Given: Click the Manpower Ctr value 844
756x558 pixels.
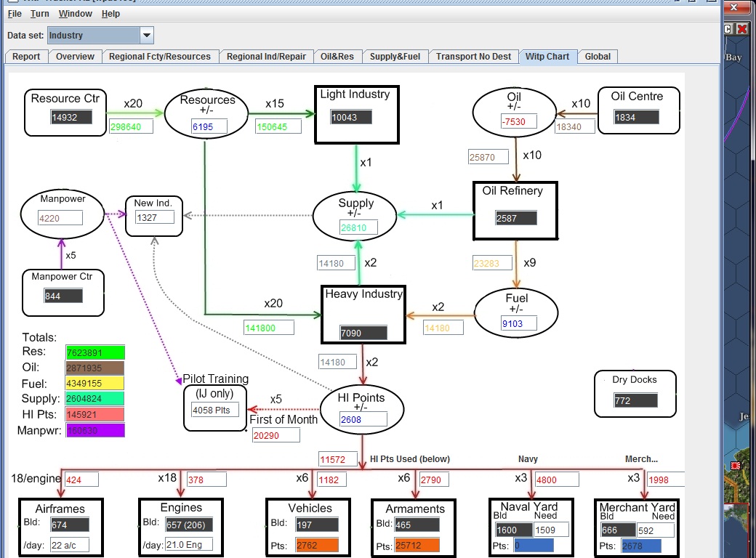Looking at the screenshot, I should [x=63, y=296].
